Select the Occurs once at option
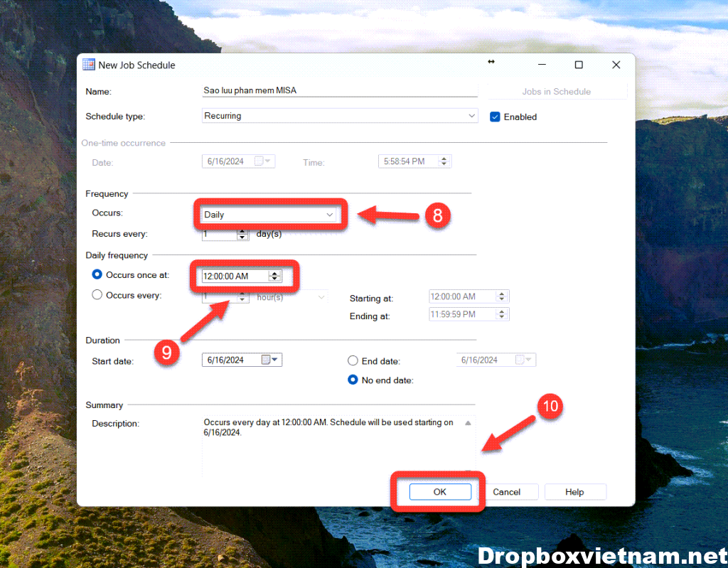728x568 pixels. pyautogui.click(x=97, y=275)
